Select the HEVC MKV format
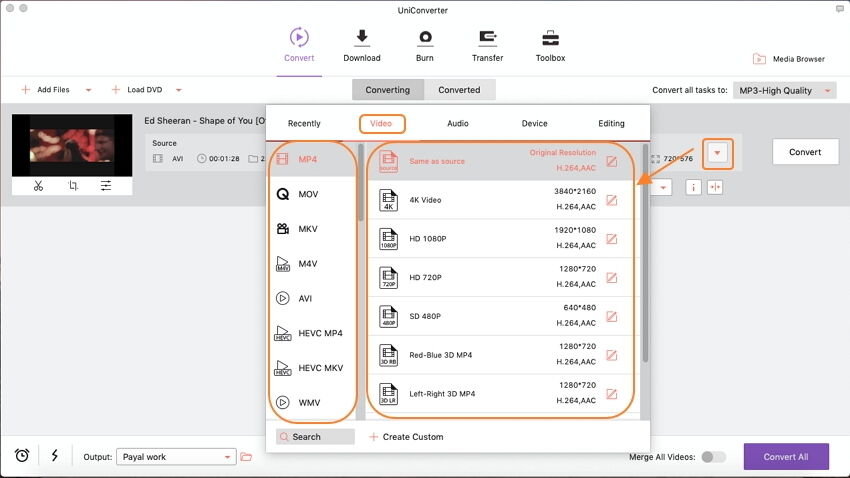Image resolution: width=850 pixels, height=478 pixels. click(312, 367)
